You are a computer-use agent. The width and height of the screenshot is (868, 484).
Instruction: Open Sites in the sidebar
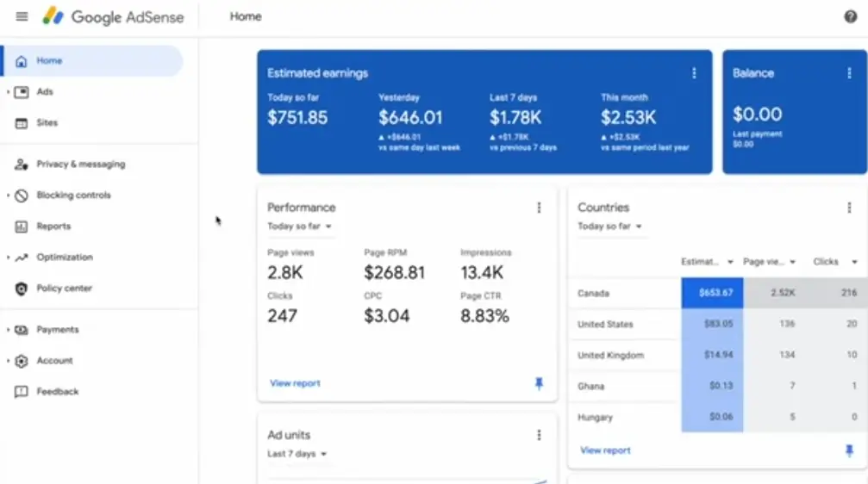coord(47,123)
